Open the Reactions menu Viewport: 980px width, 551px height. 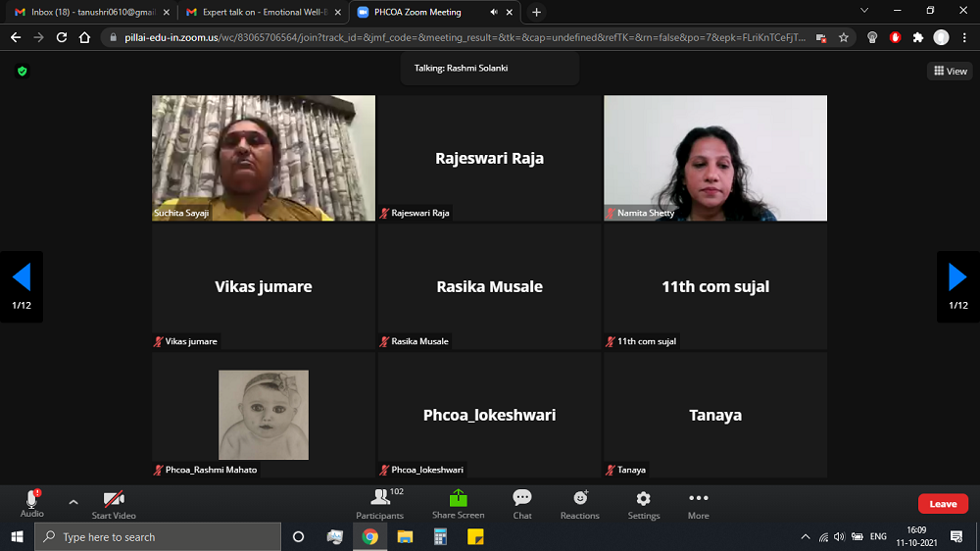(579, 504)
